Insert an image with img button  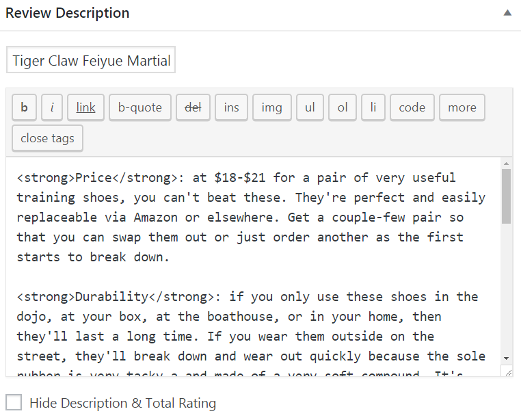click(x=271, y=107)
